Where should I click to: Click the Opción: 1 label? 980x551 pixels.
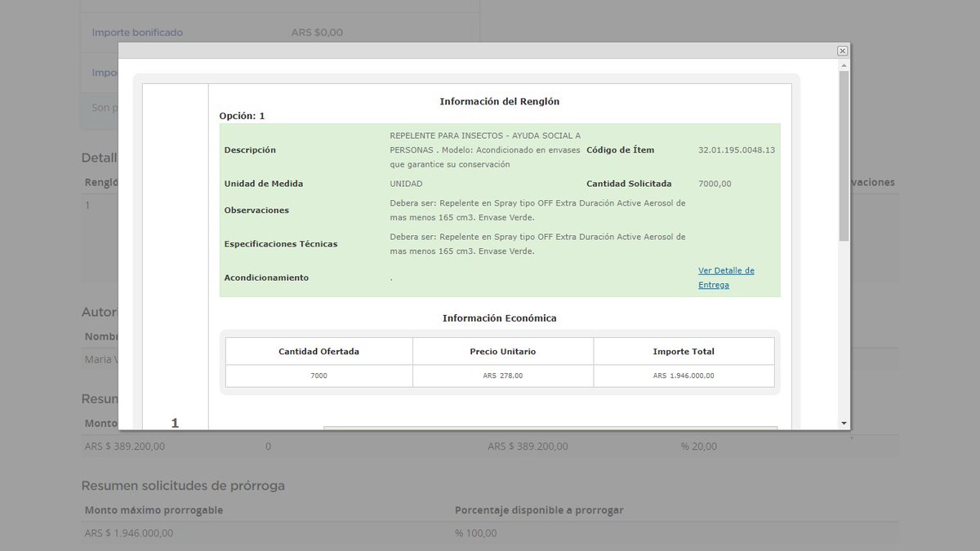pos(242,116)
